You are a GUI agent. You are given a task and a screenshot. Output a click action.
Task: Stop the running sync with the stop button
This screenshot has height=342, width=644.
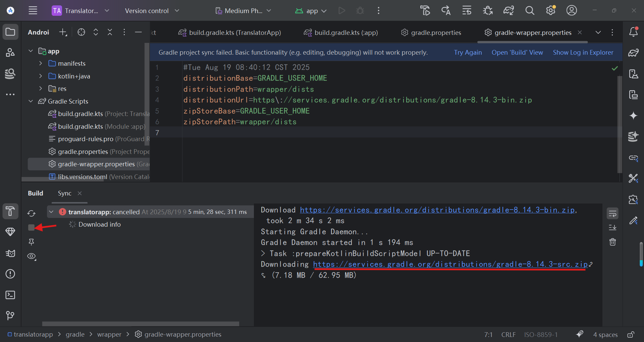click(31, 228)
